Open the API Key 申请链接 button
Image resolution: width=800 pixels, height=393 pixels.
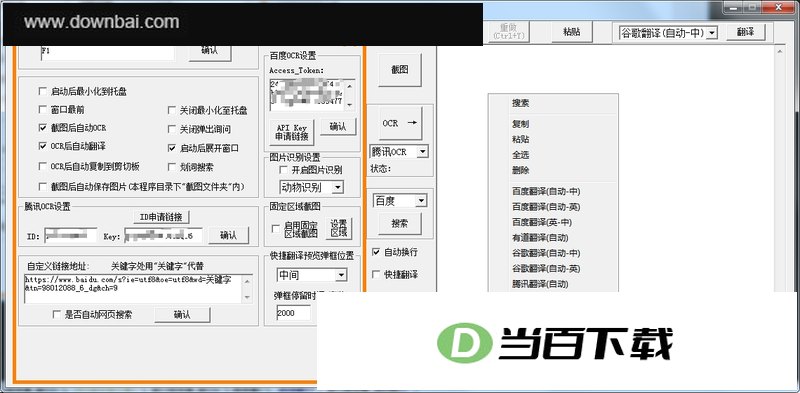[292, 132]
